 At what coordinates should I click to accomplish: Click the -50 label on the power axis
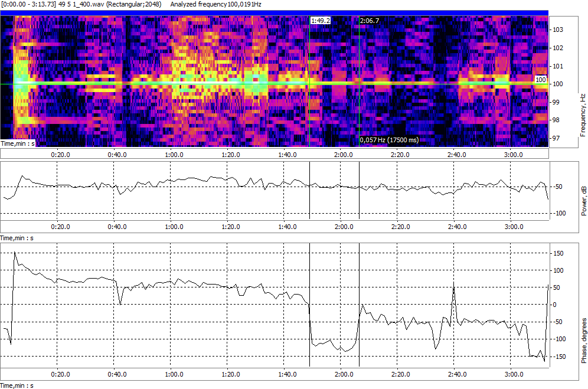tap(558, 188)
